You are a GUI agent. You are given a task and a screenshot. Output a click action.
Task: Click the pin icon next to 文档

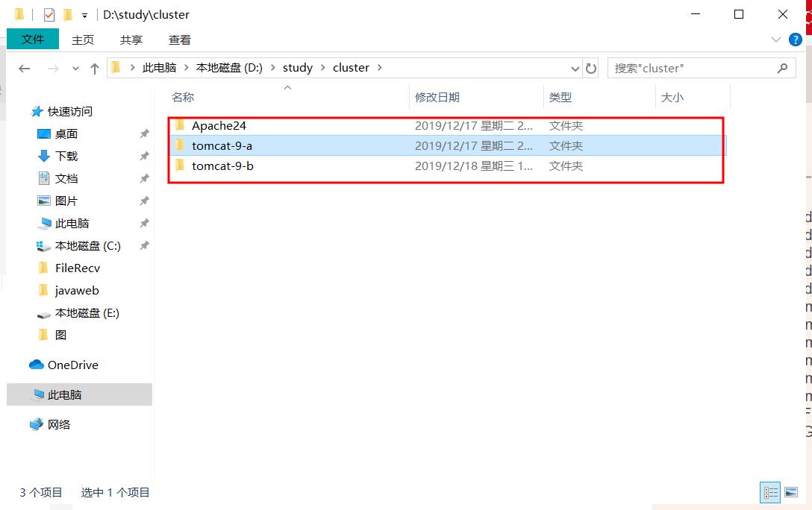(145, 178)
